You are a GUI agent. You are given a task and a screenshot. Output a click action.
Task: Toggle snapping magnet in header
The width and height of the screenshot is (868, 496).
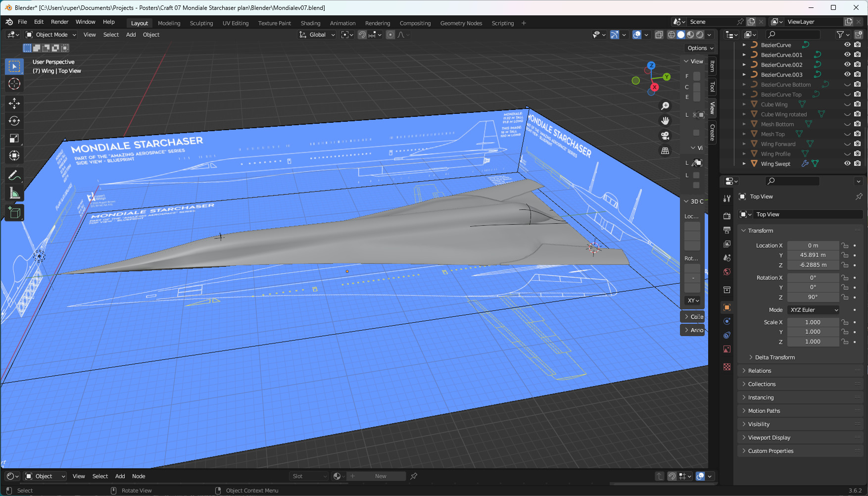tap(362, 35)
